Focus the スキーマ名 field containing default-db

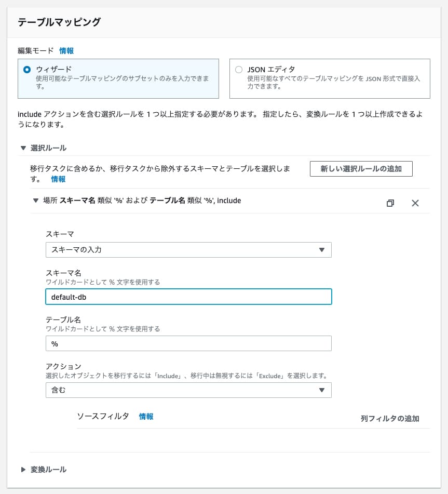point(188,297)
